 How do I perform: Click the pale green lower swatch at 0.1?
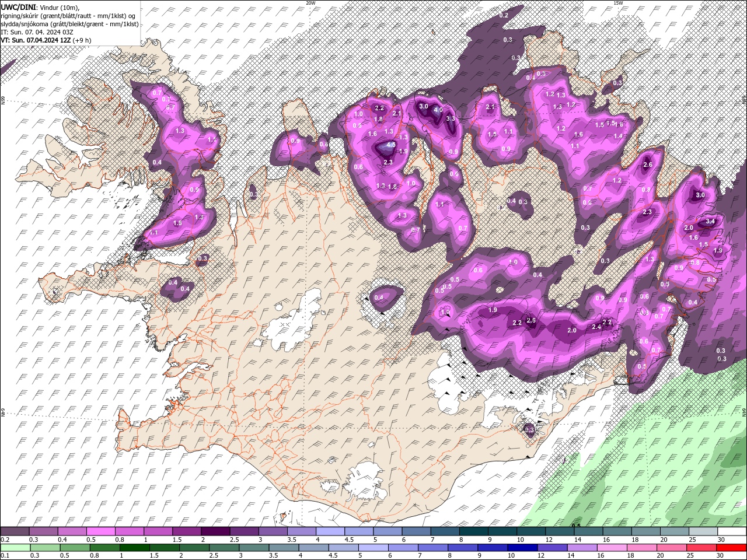coord(15,548)
